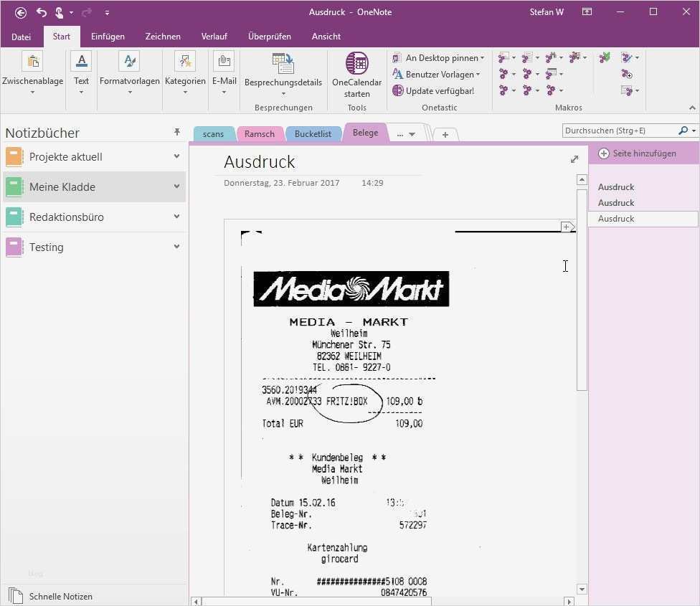Open quick access toolbar customize arrow
This screenshot has height=606, width=700.
pos(107,13)
